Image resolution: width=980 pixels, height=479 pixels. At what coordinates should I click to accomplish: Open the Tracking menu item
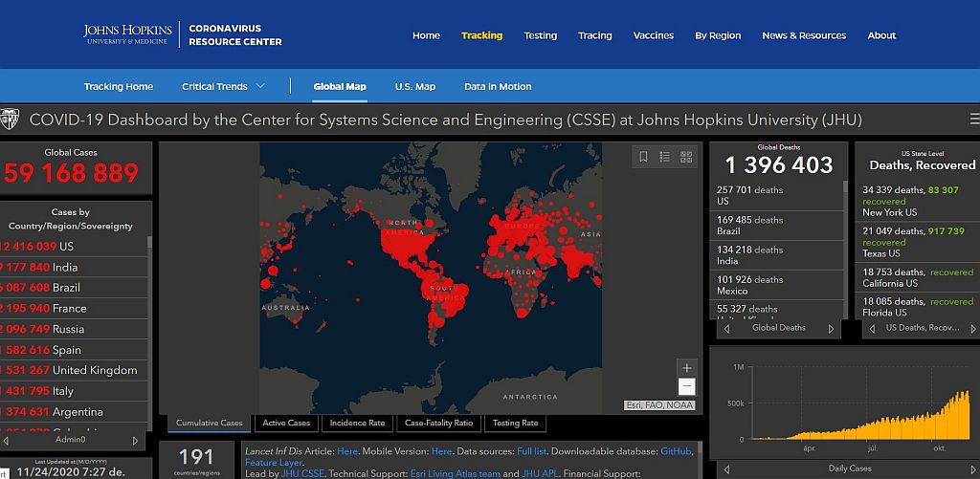pos(482,35)
